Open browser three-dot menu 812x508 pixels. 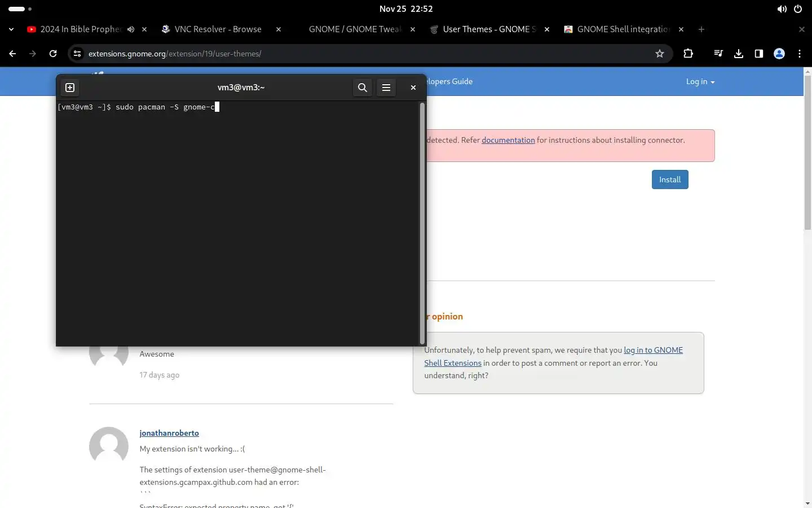pos(800,54)
